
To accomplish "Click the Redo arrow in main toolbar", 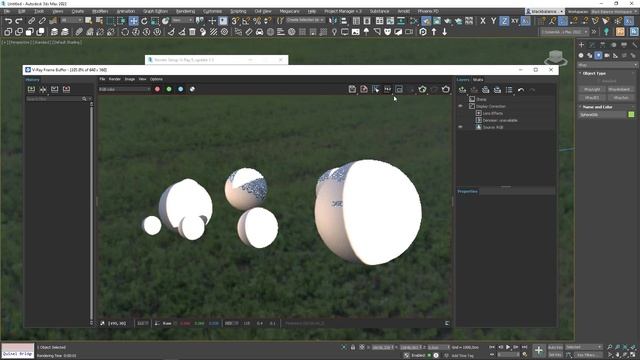I will [x=18, y=20].
